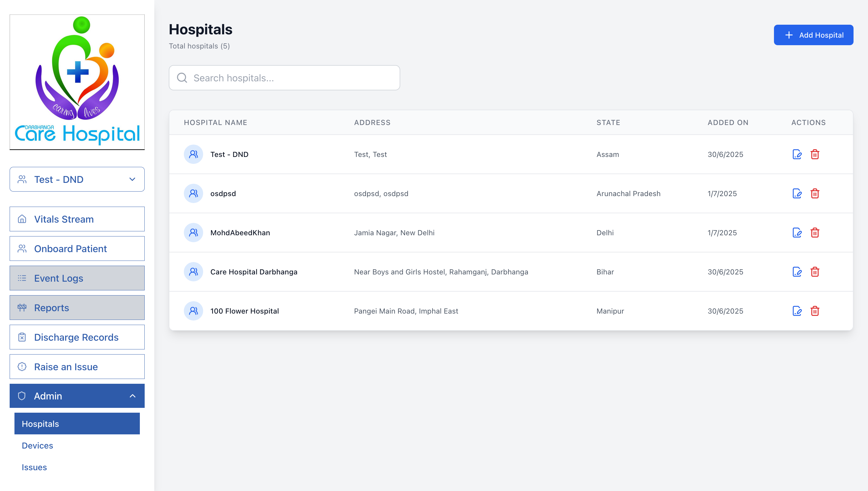Select hospital name osdpsd

tap(223, 194)
